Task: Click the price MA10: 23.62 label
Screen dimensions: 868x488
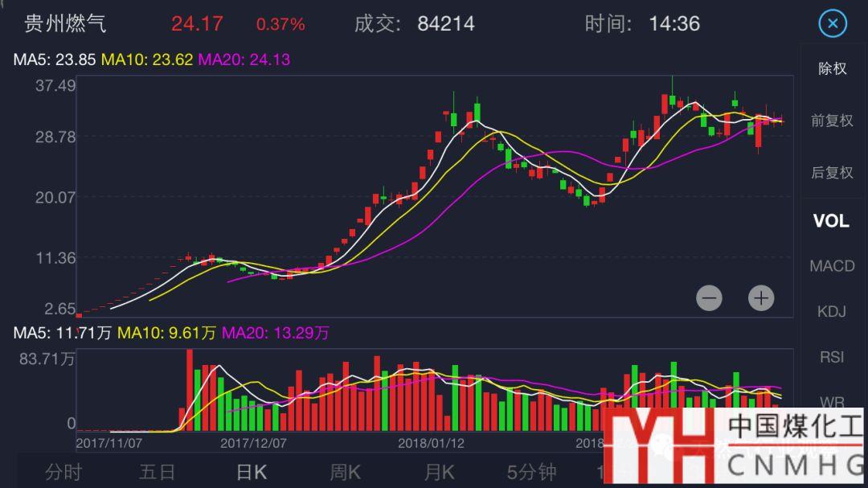Action: point(147,59)
